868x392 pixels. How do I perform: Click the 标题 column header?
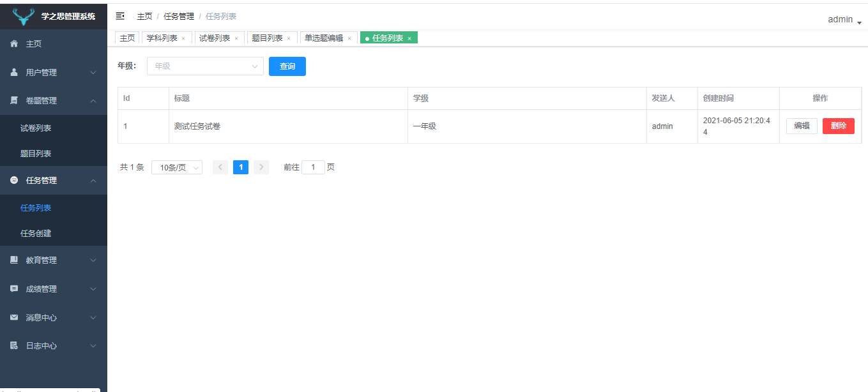point(288,98)
